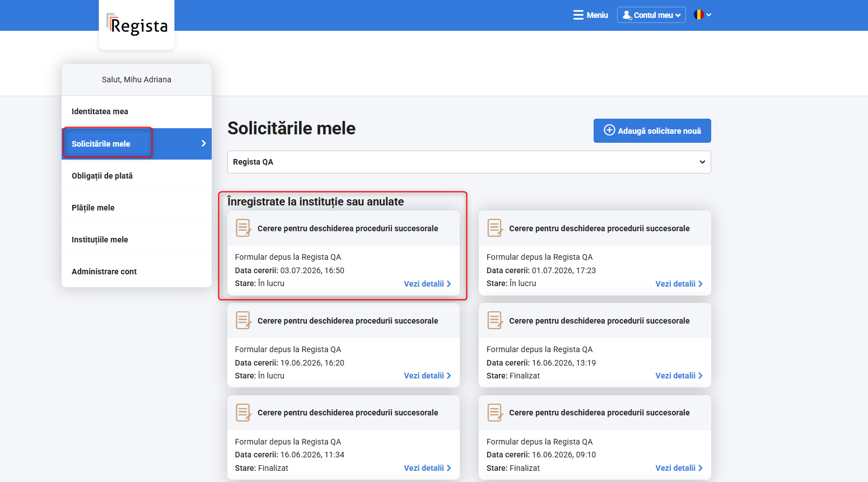Open Vezi detalii for the 16.06.2026, 09:10 request

(x=679, y=468)
